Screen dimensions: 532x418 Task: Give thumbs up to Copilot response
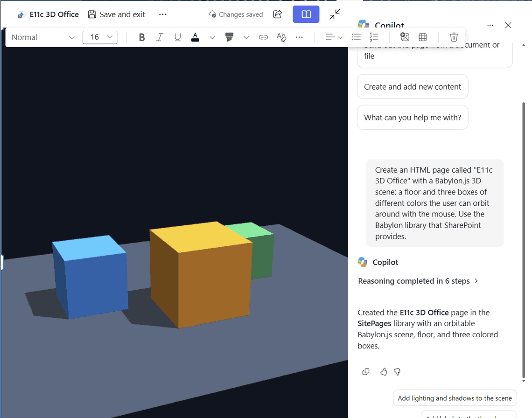pos(384,372)
